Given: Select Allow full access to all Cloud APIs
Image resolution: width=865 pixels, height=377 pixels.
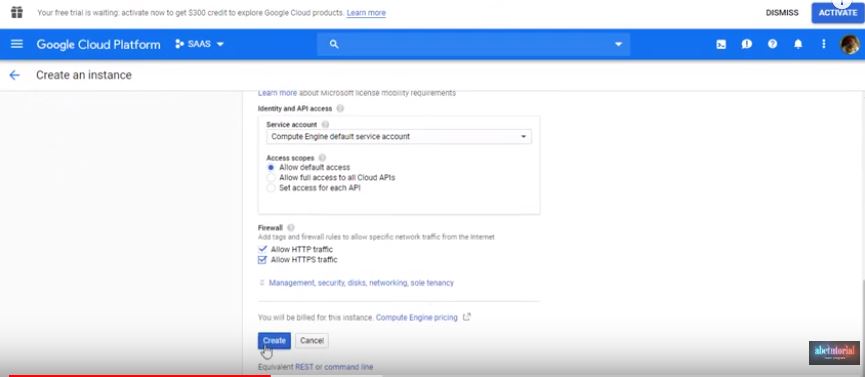Looking at the screenshot, I should point(271,178).
